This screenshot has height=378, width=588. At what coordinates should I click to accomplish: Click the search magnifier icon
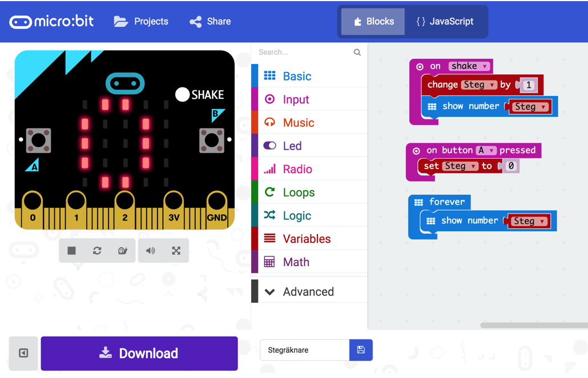pyautogui.click(x=357, y=52)
